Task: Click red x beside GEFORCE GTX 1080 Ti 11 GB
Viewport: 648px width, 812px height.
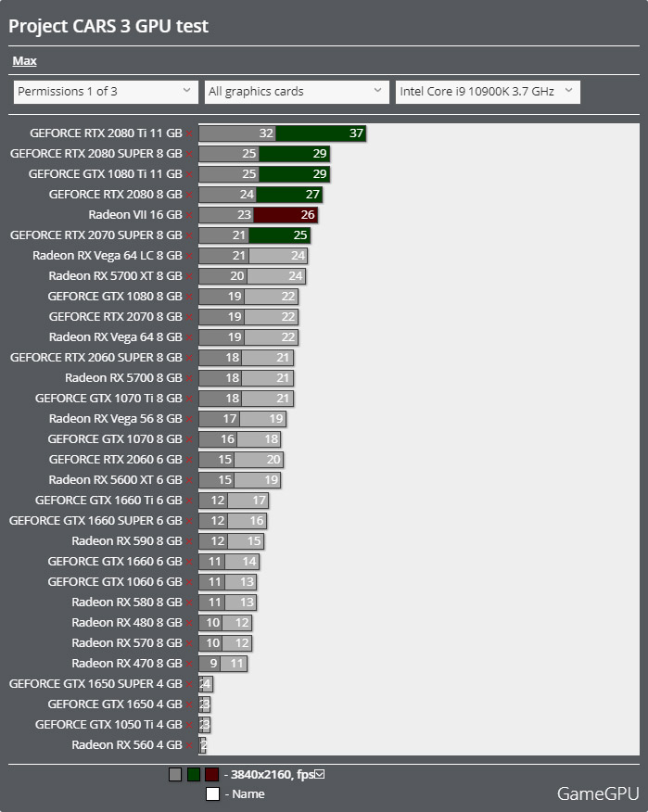Action: click(x=190, y=174)
